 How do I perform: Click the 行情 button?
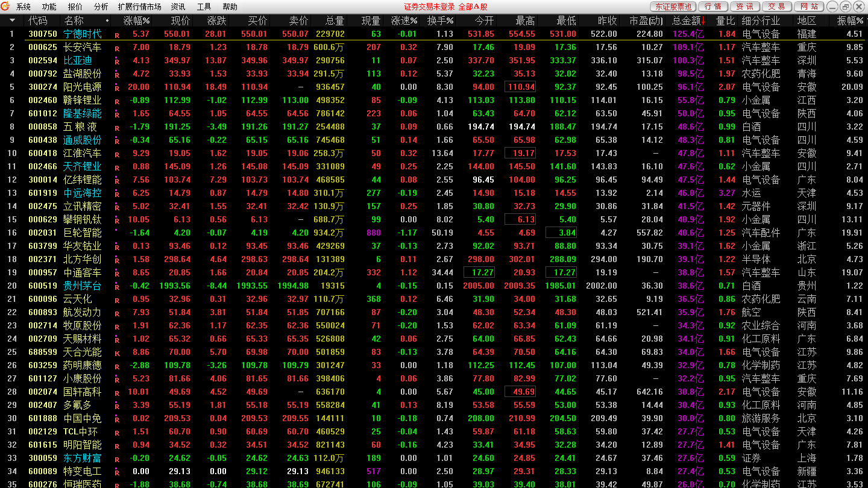pos(712,7)
